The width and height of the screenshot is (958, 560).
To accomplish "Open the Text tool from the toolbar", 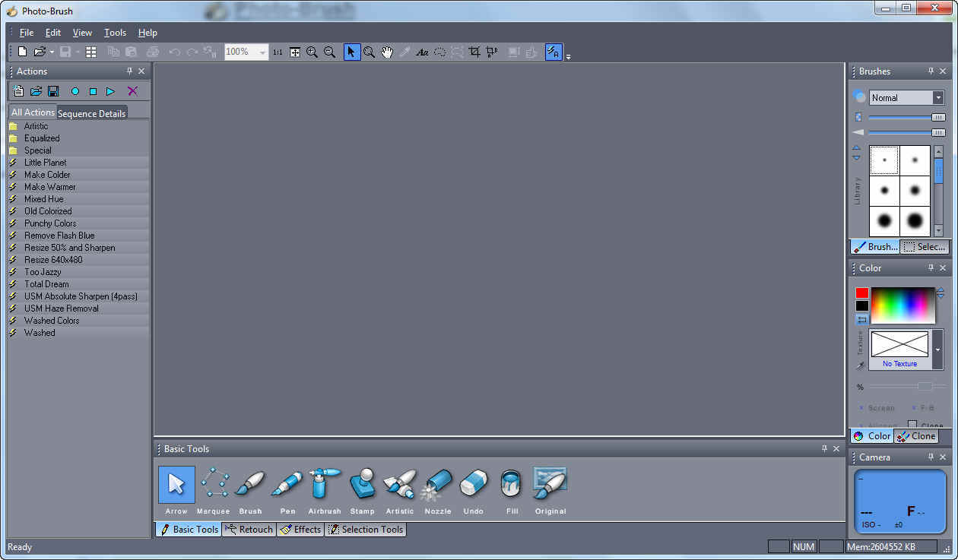I will click(x=422, y=52).
